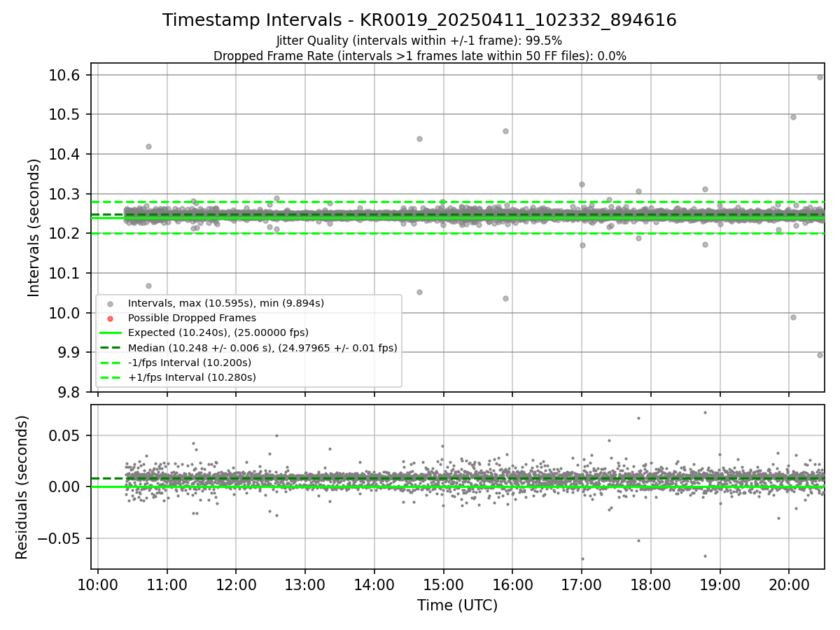Click legend entry 'Expected (10.240s), (25.00000 fps)'

point(218,332)
